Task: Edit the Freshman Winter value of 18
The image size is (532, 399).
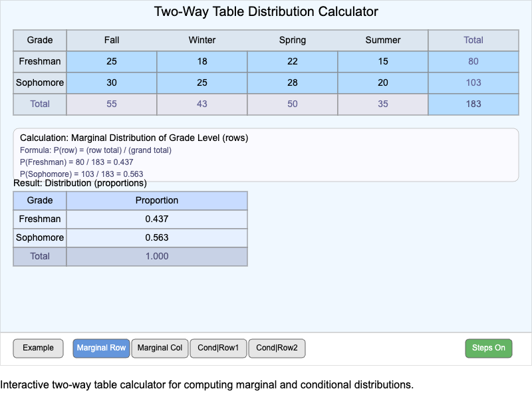Action: (202, 61)
